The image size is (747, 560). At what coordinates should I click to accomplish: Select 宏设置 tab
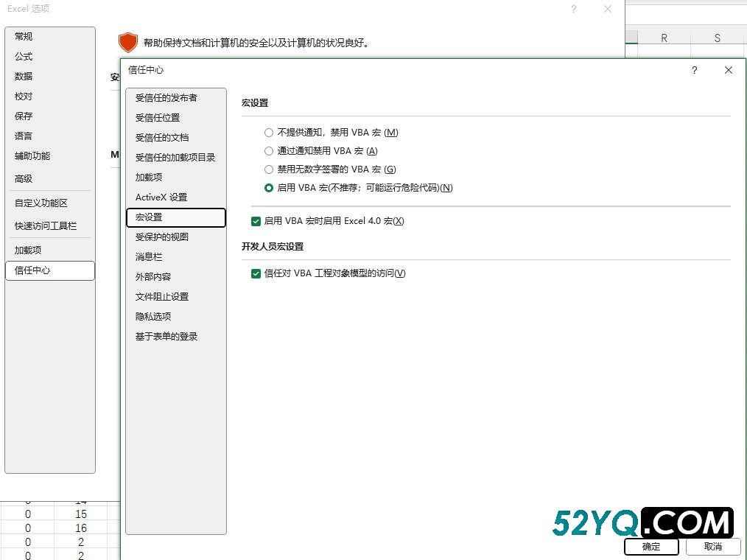point(176,217)
